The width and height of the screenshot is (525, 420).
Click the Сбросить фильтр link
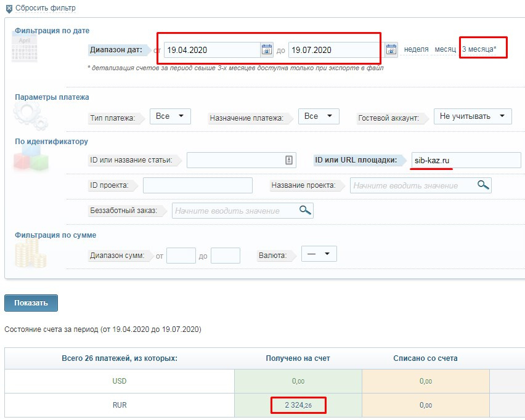pos(46,7)
